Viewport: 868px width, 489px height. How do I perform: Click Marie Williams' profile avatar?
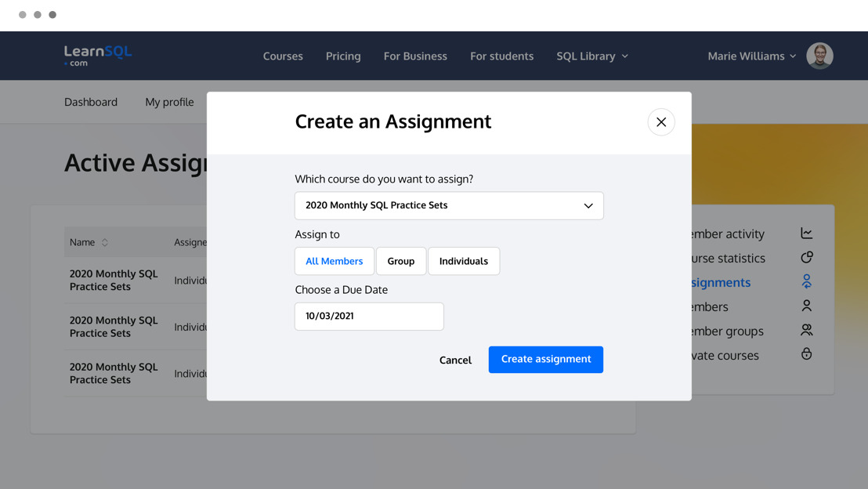click(819, 56)
